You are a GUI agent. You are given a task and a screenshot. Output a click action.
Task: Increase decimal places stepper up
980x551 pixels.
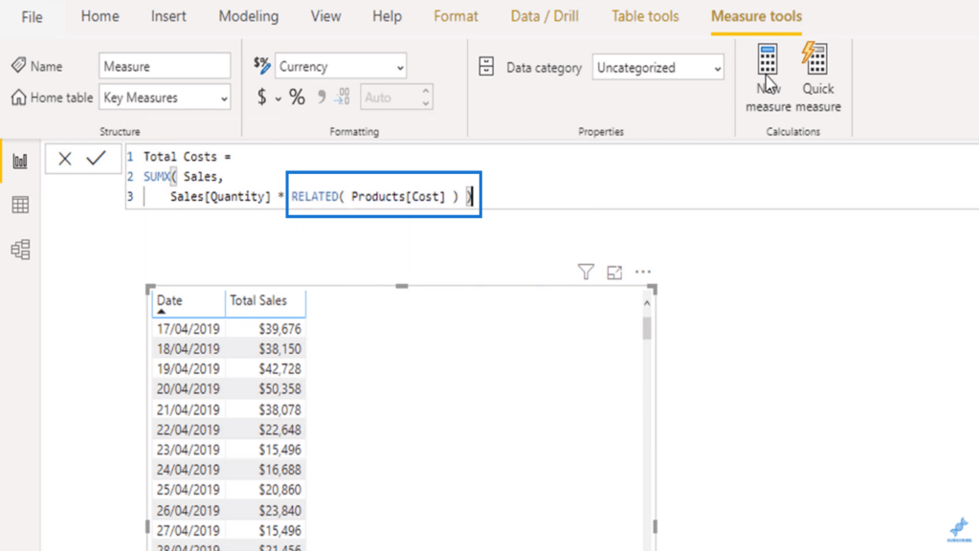(426, 91)
